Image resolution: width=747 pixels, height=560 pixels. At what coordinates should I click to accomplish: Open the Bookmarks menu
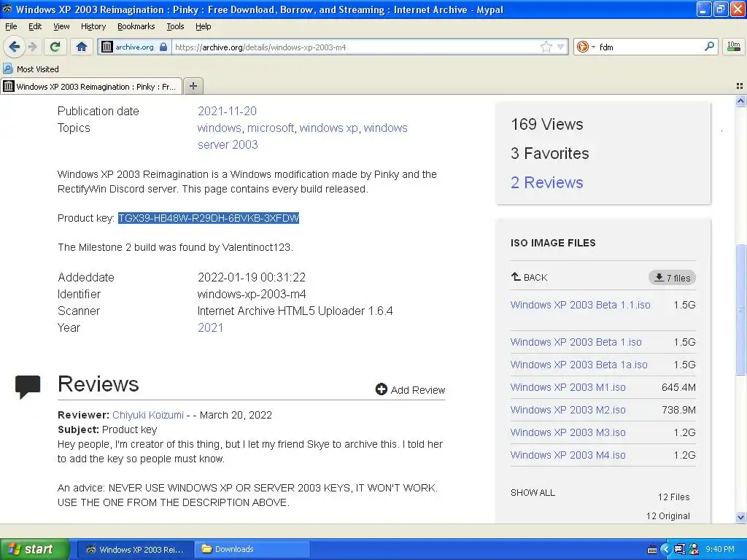[x=136, y=26]
